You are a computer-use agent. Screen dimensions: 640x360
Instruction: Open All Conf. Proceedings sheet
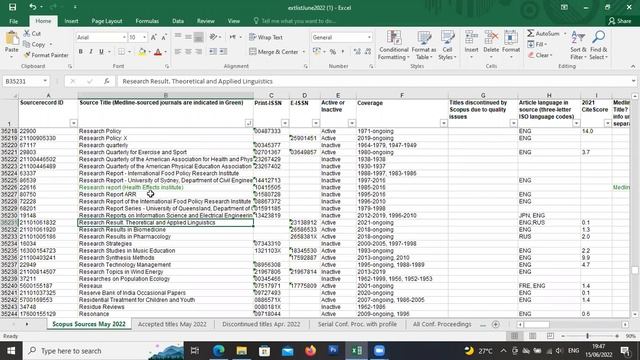[x=442, y=324]
